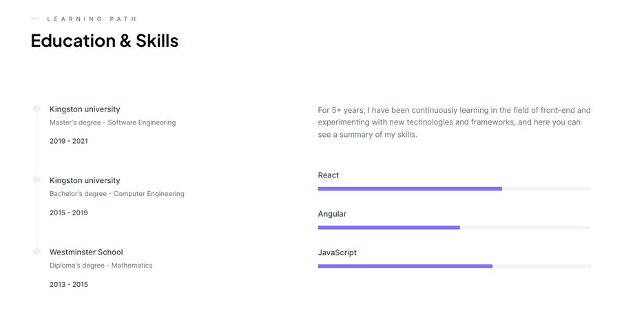Click the timeline dot beside Bachelor's degree entry
Screen dimensions: 644x315
[37, 180]
